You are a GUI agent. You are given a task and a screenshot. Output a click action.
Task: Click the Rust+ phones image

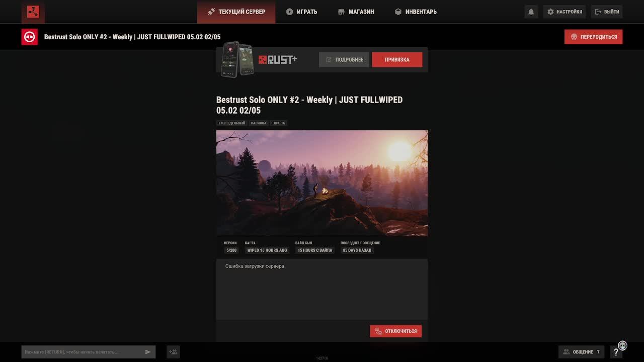tap(238, 59)
